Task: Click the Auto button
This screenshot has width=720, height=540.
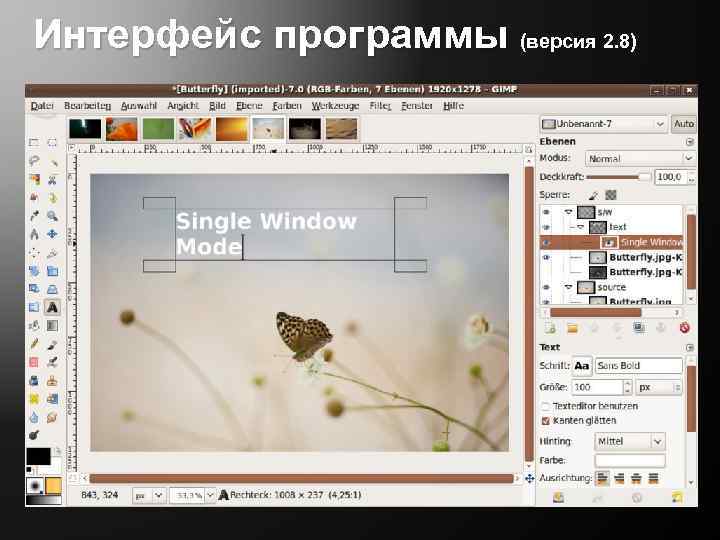Action: point(683,124)
